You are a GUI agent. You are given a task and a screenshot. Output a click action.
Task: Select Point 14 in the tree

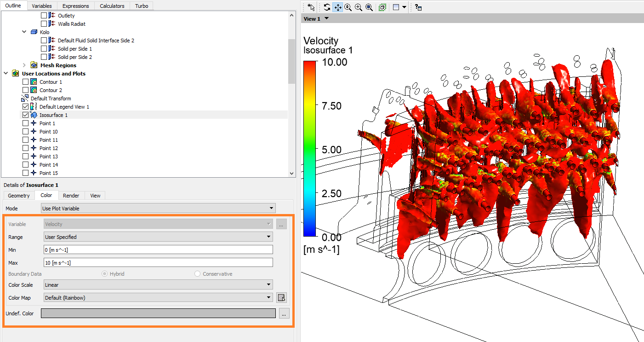tap(49, 165)
